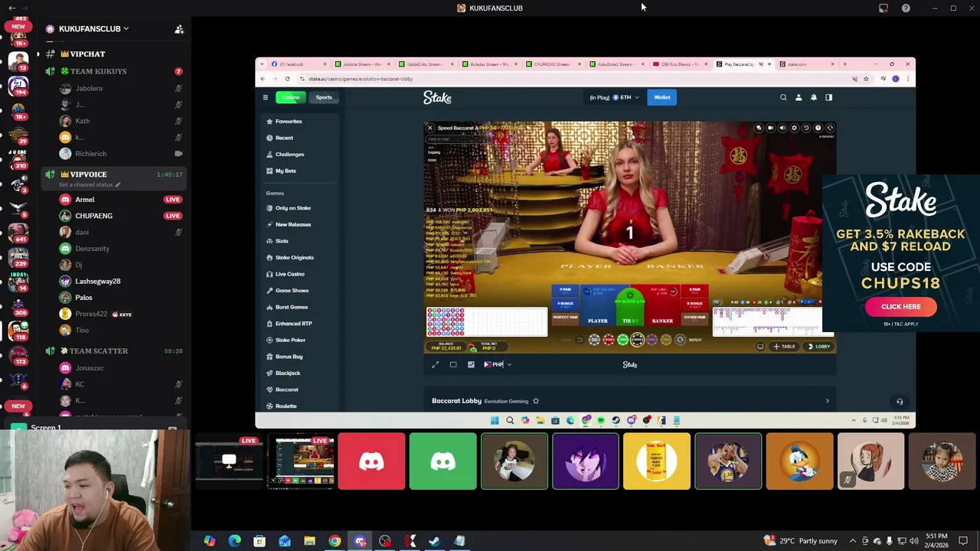Select the 250 betting chip
This screenshot has width=980, height=551.
tap(609, 340)
